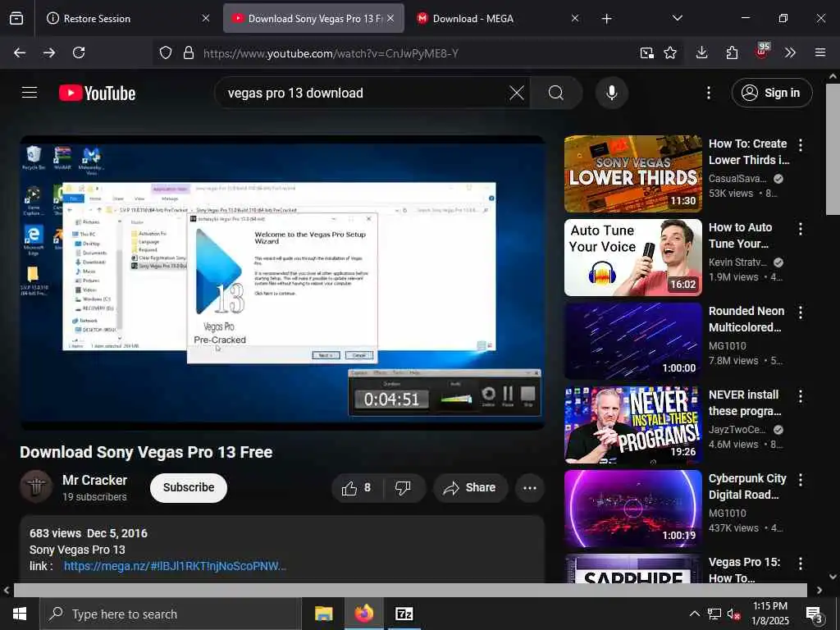Screen dimensions: 840x630
Task: Close the Download - MEGA tab
Action: point(575,18)
